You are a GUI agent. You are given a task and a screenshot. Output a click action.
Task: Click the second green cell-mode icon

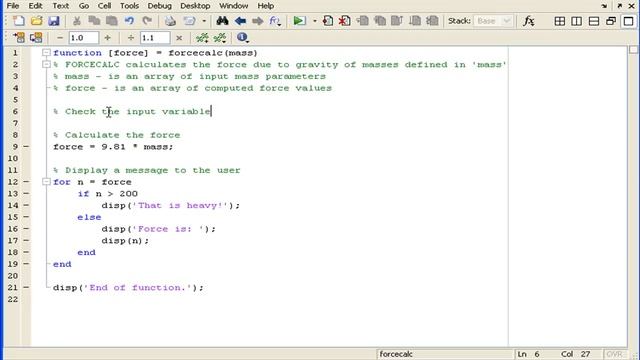[x=220, y=38]
